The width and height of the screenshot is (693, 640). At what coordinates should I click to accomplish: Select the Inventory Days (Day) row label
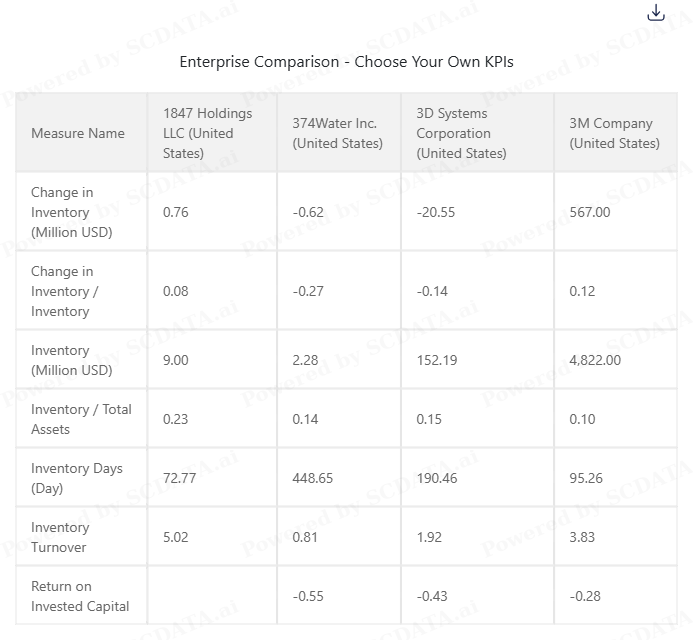(77, 478)
